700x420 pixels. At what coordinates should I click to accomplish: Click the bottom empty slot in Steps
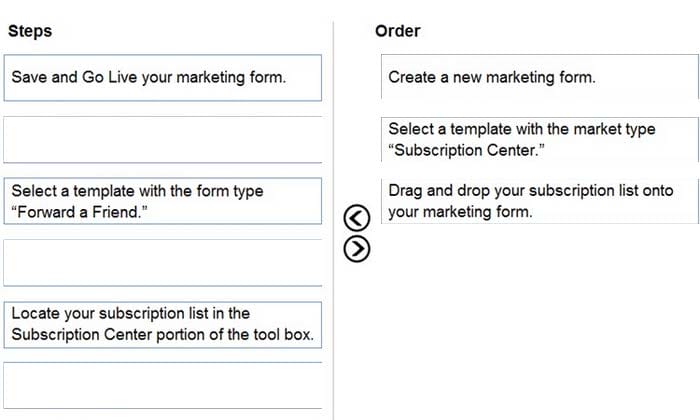pos(162,386)
